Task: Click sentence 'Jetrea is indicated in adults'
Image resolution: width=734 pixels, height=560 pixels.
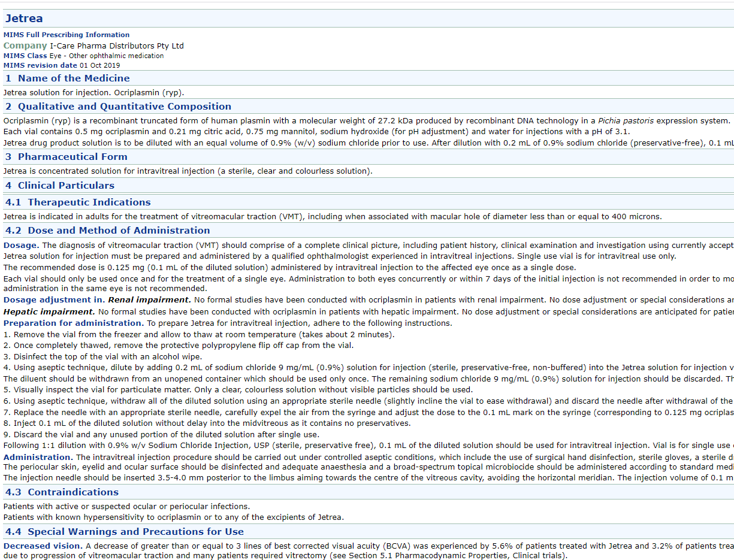Action: coord(333,217)
